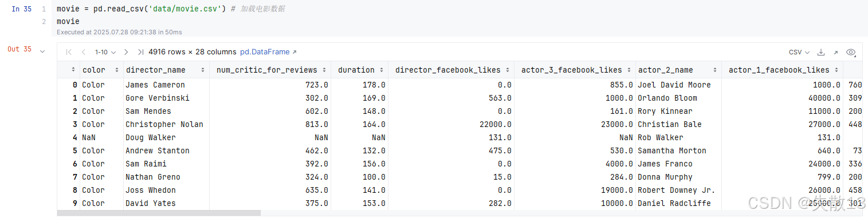
Task: Select the 723.0 critic reviews cell
Action: [317, 85]
